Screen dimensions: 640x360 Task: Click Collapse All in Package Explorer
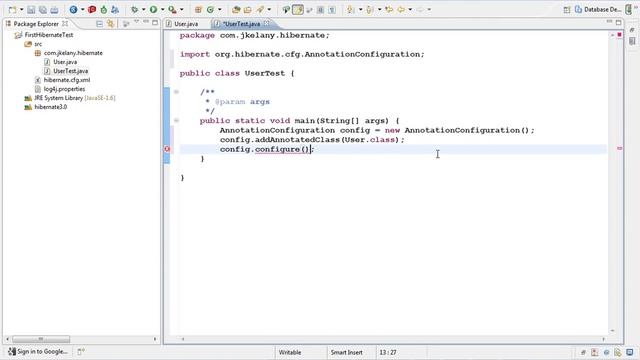coord(99,24)
